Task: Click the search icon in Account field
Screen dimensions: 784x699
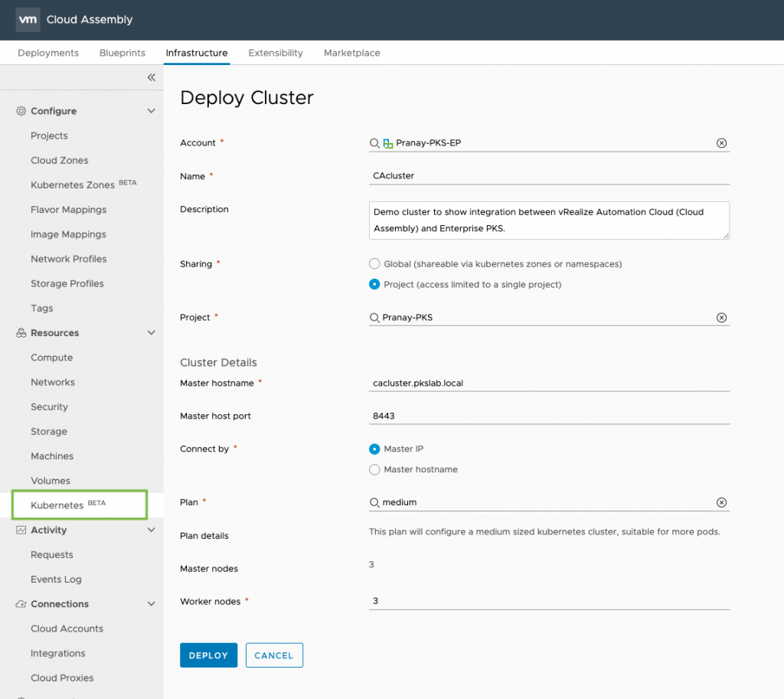Action: [374, 143]
